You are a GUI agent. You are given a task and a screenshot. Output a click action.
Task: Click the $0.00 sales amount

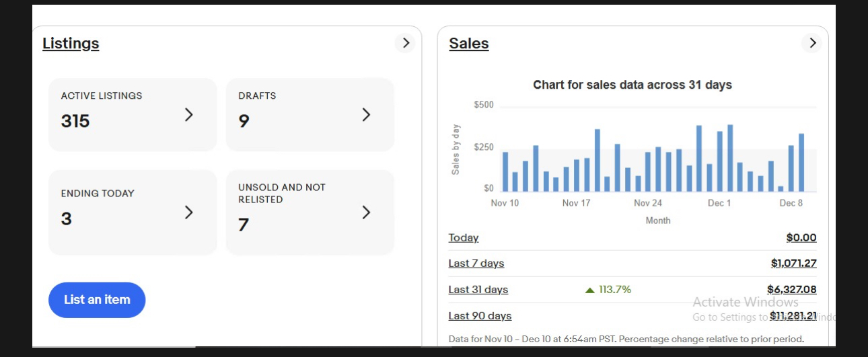tap(801, 237)
